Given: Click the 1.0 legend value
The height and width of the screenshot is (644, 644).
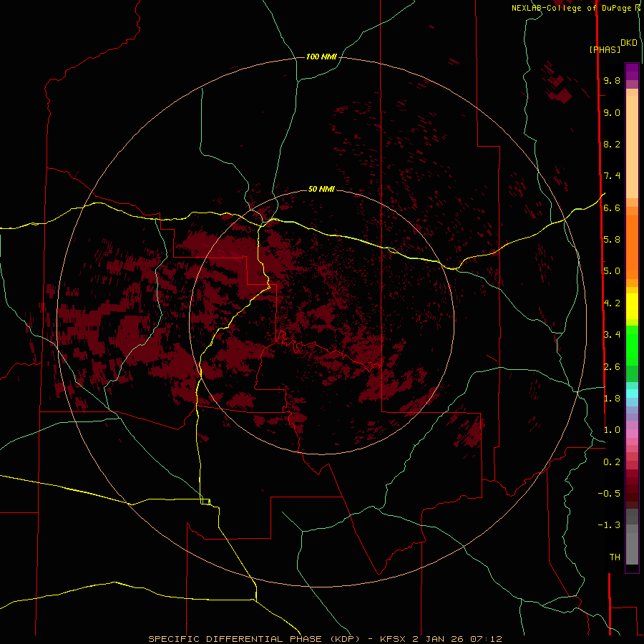Looking at the screenshot, I should [x=612, y=430].
